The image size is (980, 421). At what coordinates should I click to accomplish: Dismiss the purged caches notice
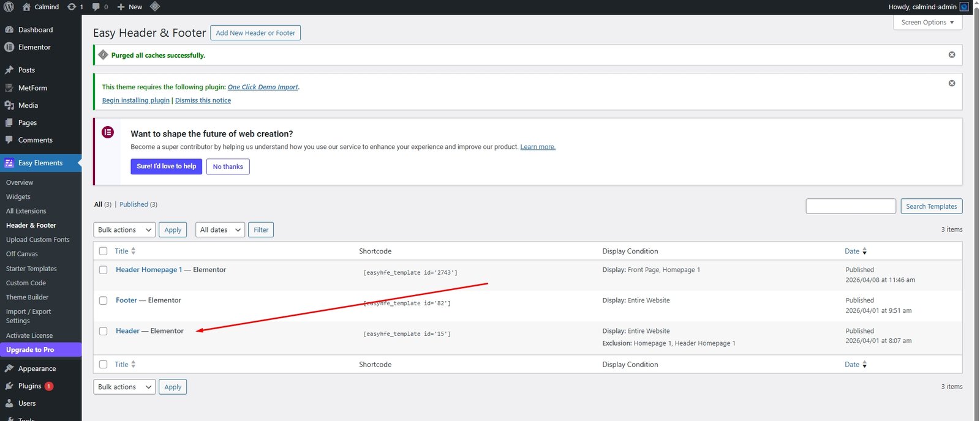coord(952,55)
